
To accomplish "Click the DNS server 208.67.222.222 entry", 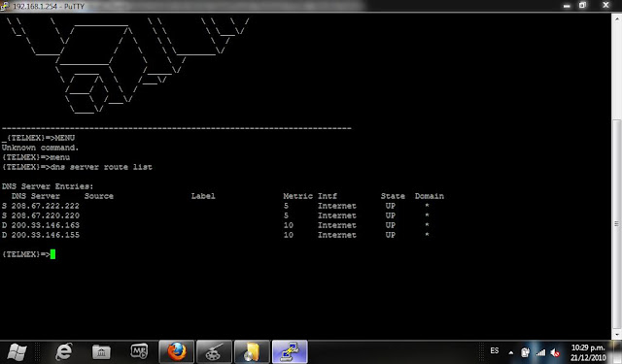I will coord(46,206).
